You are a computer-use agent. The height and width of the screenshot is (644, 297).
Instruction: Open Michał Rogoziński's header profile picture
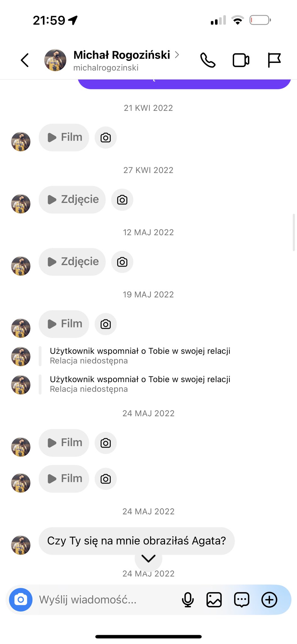pyautogui.click(x=55, y=60)
